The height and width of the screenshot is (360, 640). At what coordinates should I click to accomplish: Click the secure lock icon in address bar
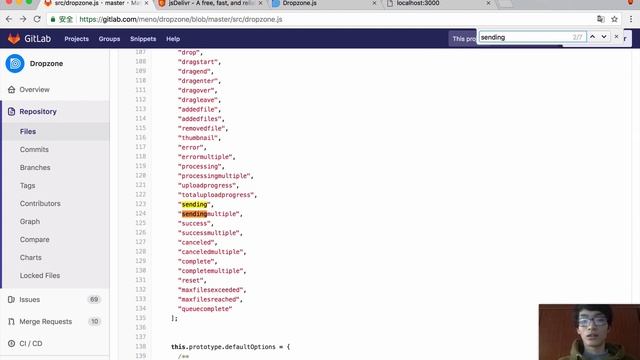(x=53, y=19)
